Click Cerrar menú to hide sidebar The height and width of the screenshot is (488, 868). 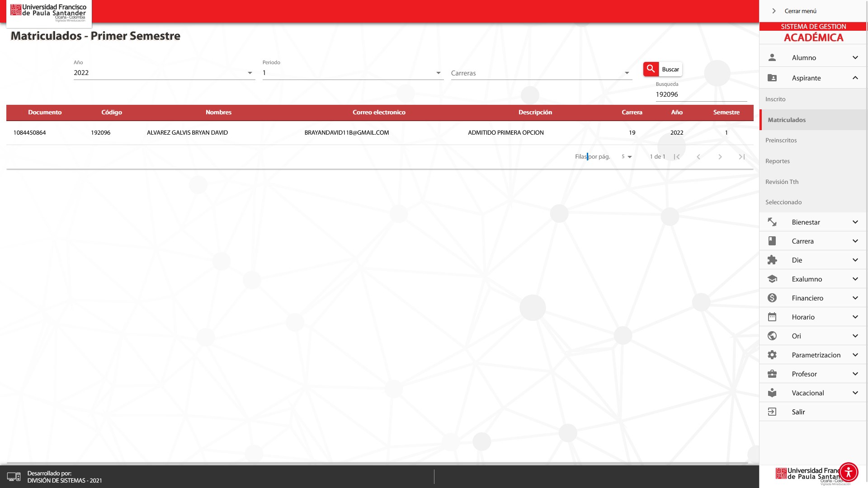pyautogui.click(x=800, y=11)
